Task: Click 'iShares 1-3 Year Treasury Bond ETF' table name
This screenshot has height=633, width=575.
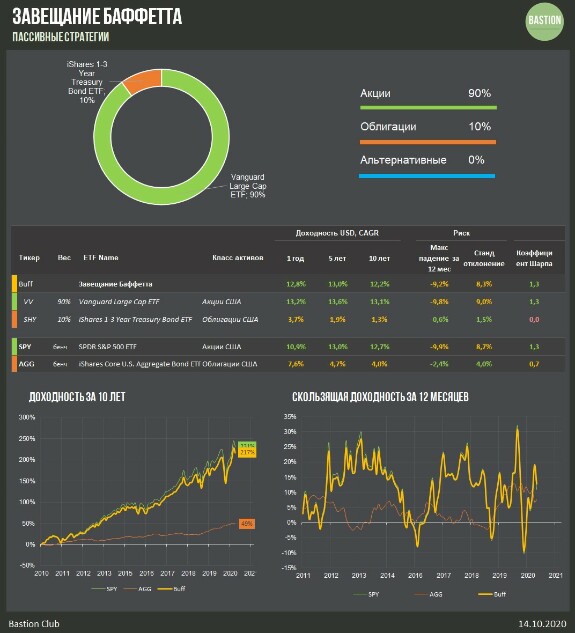Action: click(135, 319)
